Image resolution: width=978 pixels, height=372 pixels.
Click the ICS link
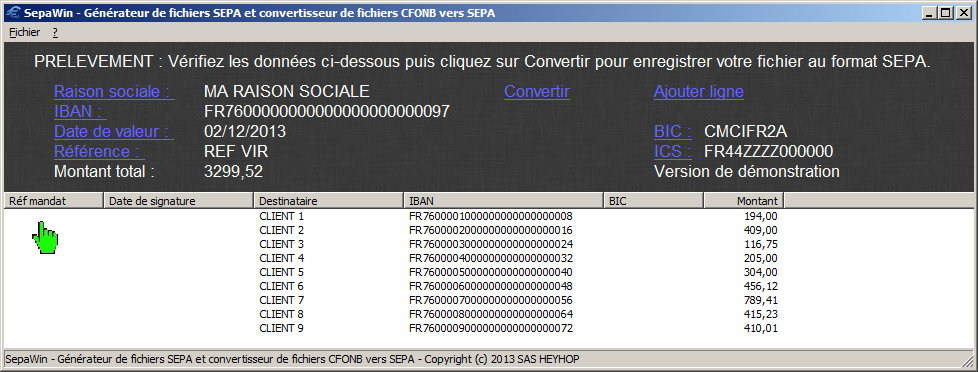point(672,152)
